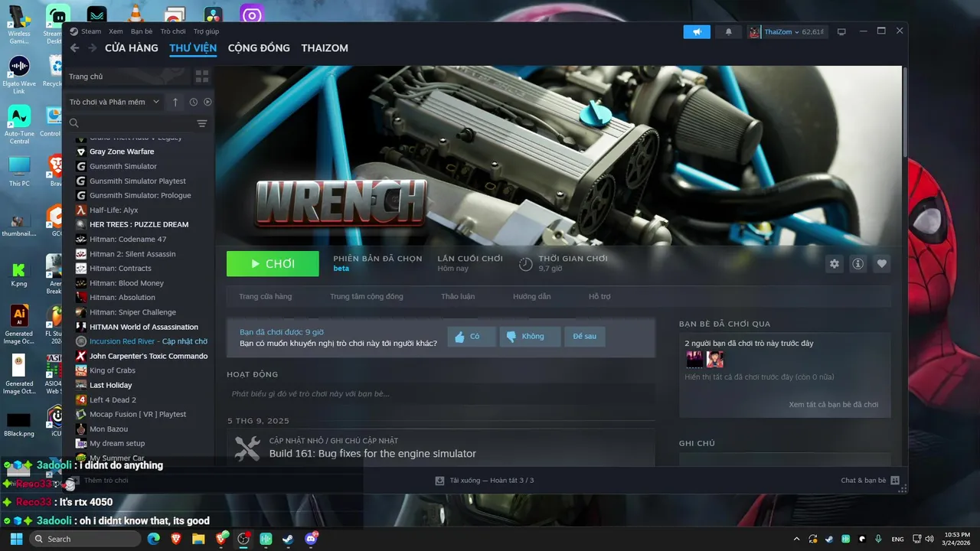Toggle the ready-to-play filter icon
980x551 pixels.
click(x=207, y=102)
